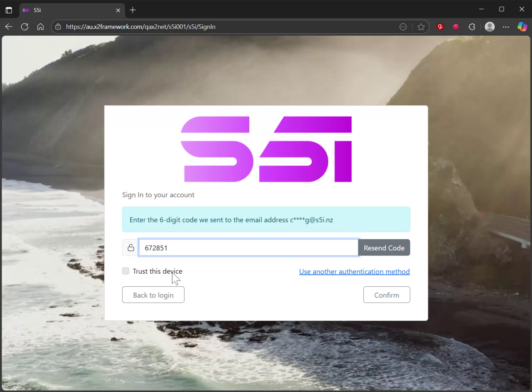Open the red 'g' extension icon
Viewport: 532px width, 392px height.
tap(440, 26)
